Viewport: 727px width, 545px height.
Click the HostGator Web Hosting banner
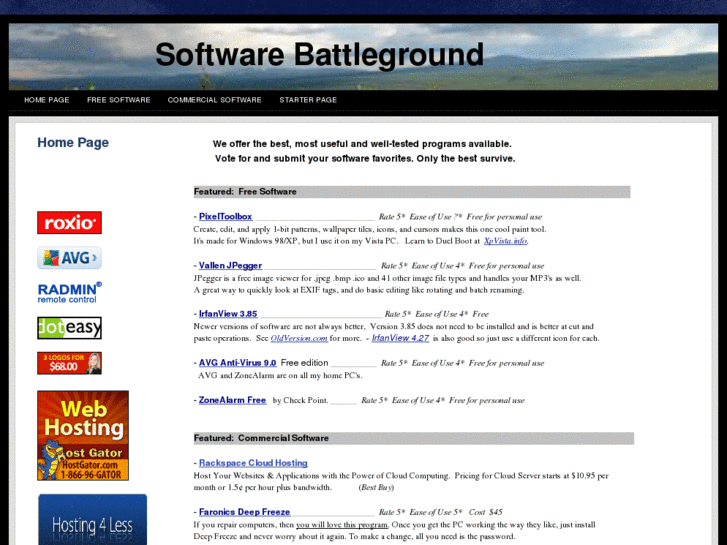tap(83, 435)
